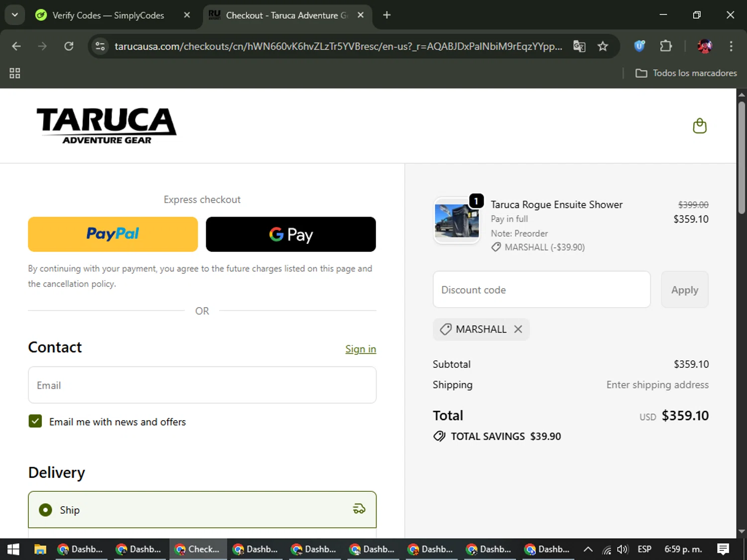Switch to Verify Codes — SimplyCodes tab

[107, 15]
